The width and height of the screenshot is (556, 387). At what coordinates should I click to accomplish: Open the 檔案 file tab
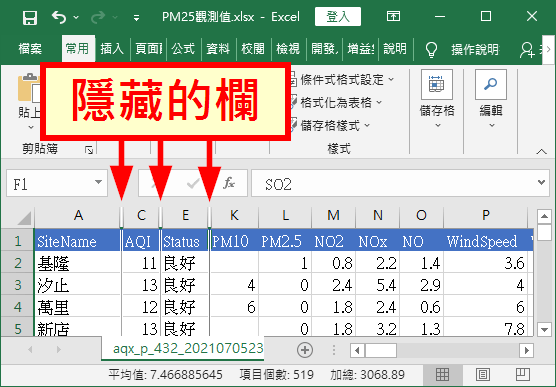pyautogui.click(x=30, y=49)
